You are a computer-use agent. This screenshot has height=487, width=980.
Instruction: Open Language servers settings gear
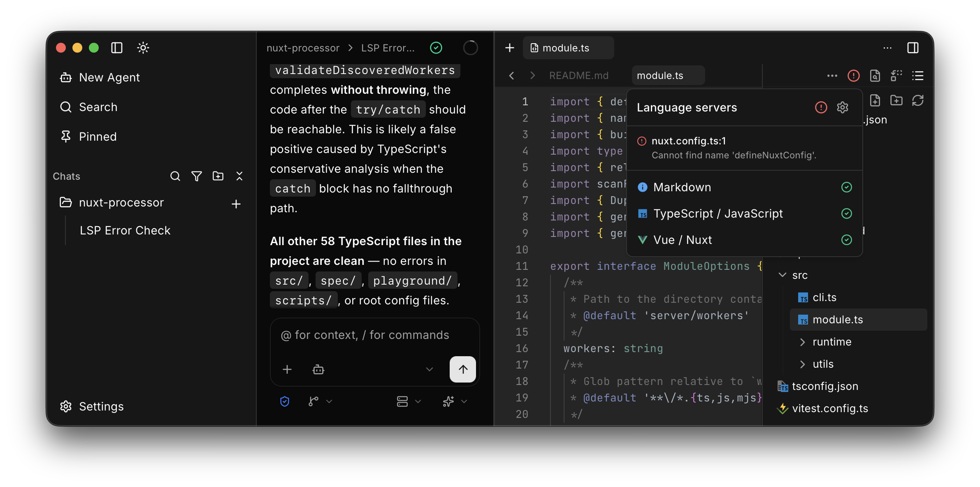pyautogui.click(x=843, y=107)
